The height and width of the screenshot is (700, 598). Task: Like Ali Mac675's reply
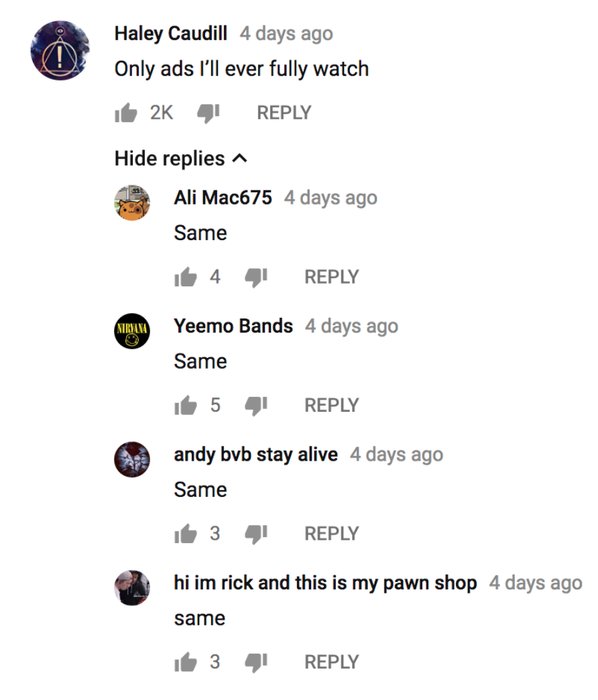click(186, 277)
